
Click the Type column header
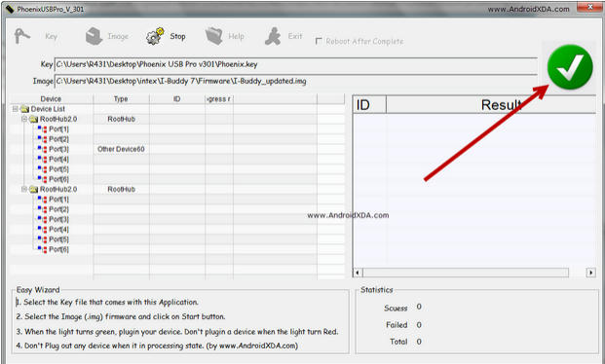(121, 99)
